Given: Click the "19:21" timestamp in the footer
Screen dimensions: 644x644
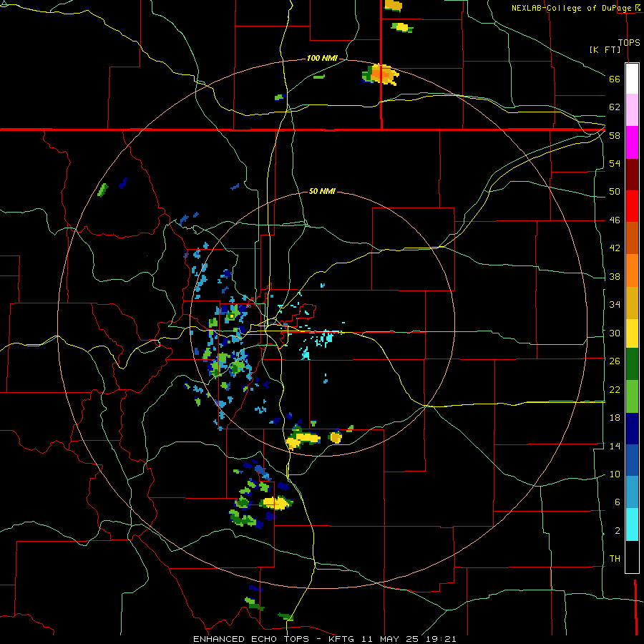Looking at the screenshot, I should click(441, 639).
